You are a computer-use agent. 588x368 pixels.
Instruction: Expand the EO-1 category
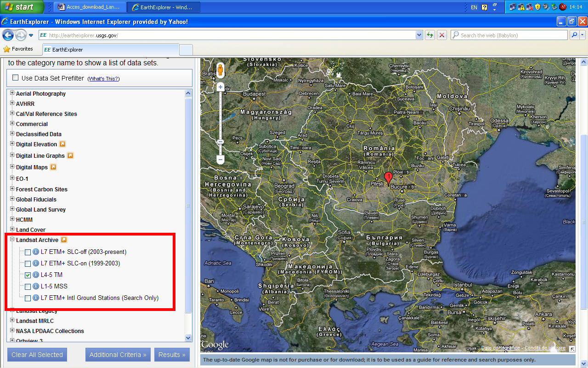(12, 178)
